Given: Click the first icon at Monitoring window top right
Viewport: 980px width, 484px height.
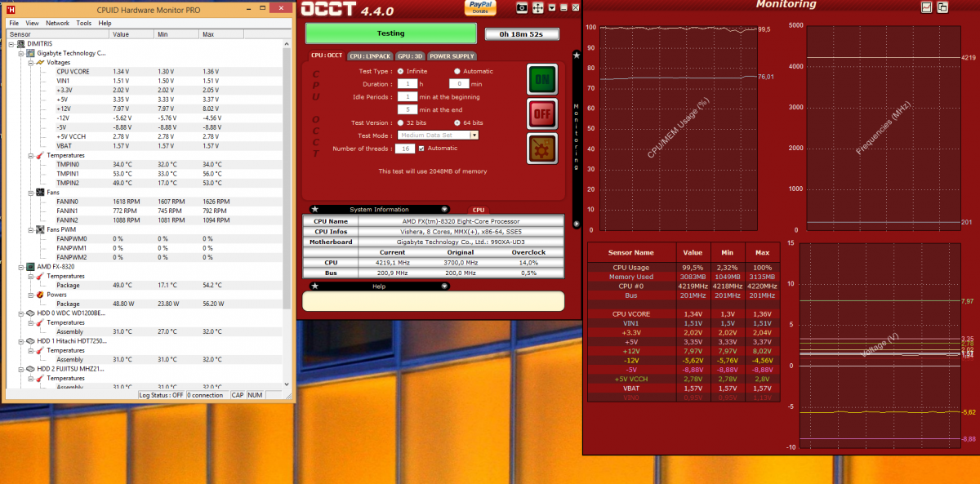Looking at the screenshot, I should 926,7.
